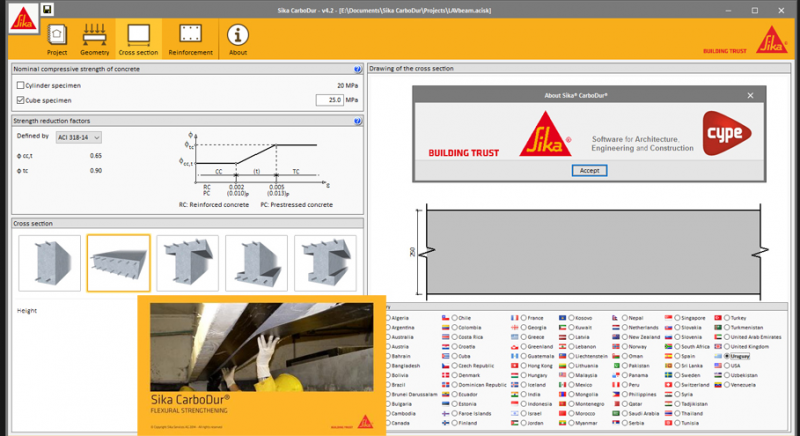Open the Geometry section icon
This screenshot has width=800, height=436.
tap(94, 39)
